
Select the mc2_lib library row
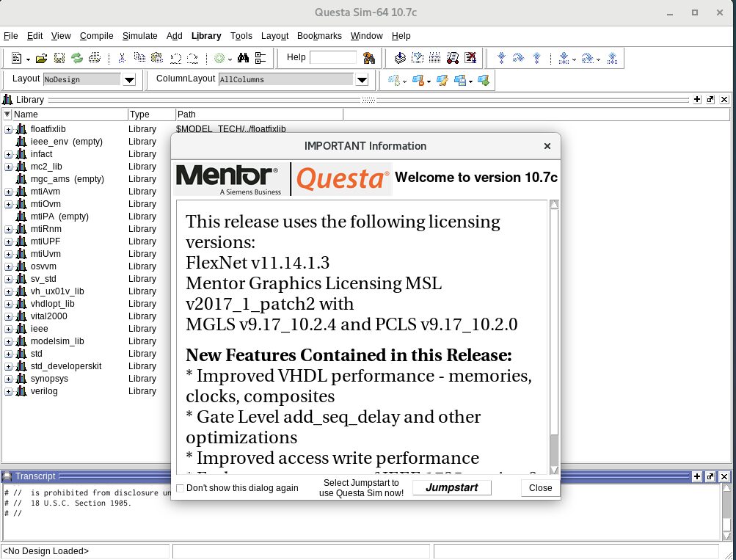point(46,167)
